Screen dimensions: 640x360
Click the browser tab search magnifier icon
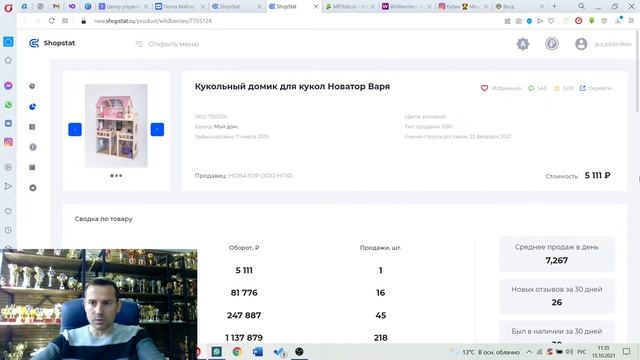coord(582,6)
